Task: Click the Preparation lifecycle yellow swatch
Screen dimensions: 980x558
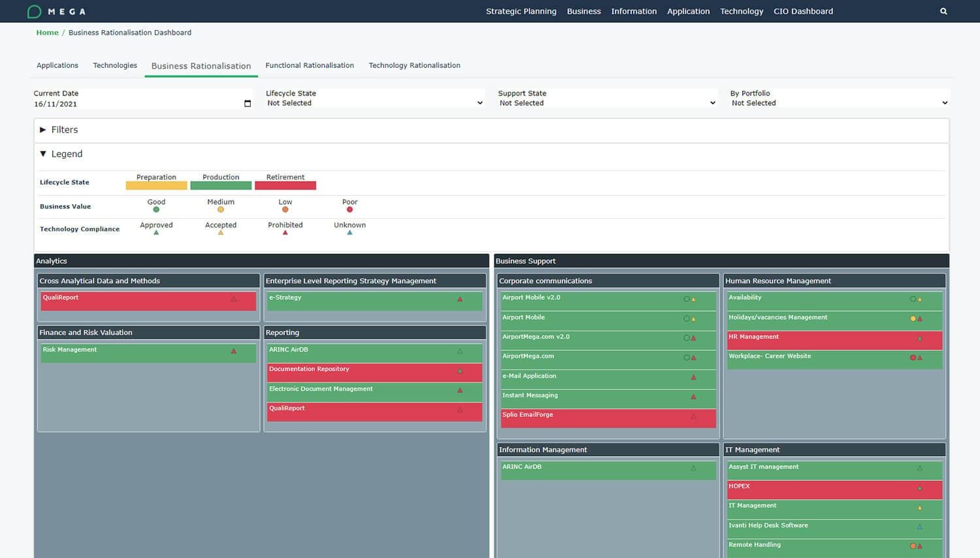Action: pyautogui.click(x=156, y=186)
